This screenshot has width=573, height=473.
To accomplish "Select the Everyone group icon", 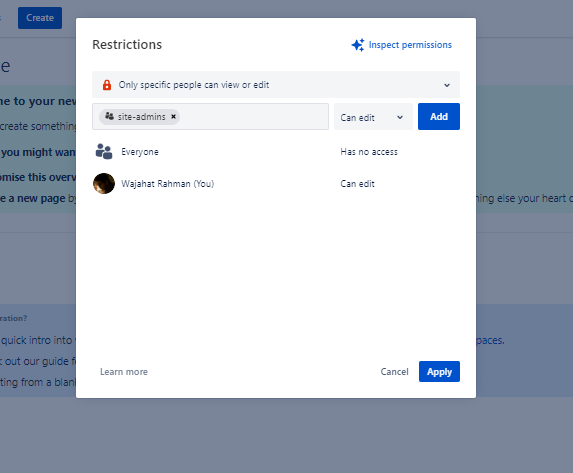I will (104, 151).
